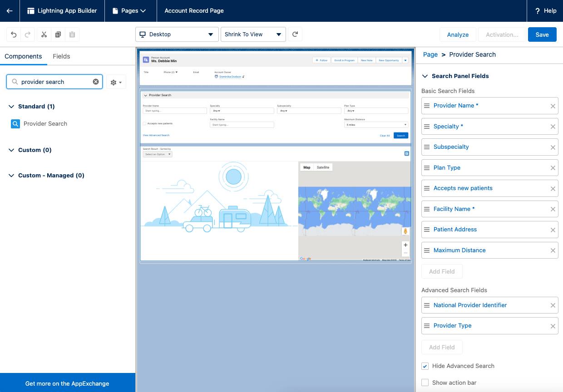Screen dimensions: 563x392
Task: Clear the component search box text
Action: click(96, 82)
